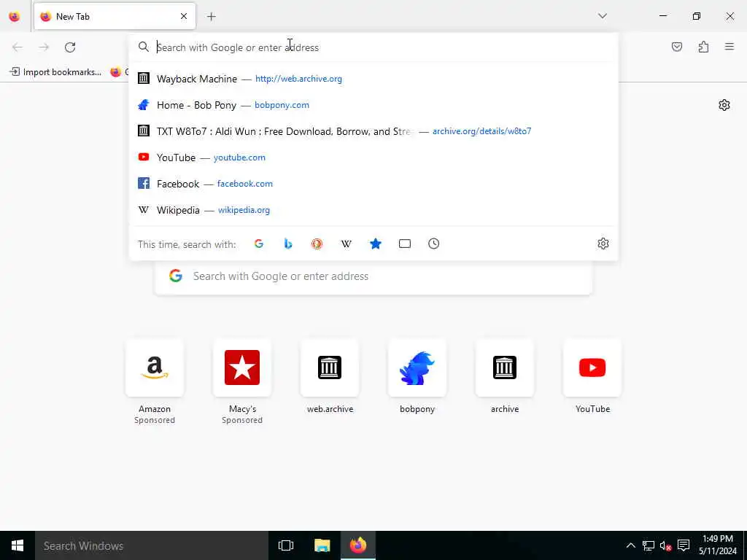Viewport: 747px width, 560px height.
Task: Click the muted volume tray icon
Action: (x=665, y=545)
